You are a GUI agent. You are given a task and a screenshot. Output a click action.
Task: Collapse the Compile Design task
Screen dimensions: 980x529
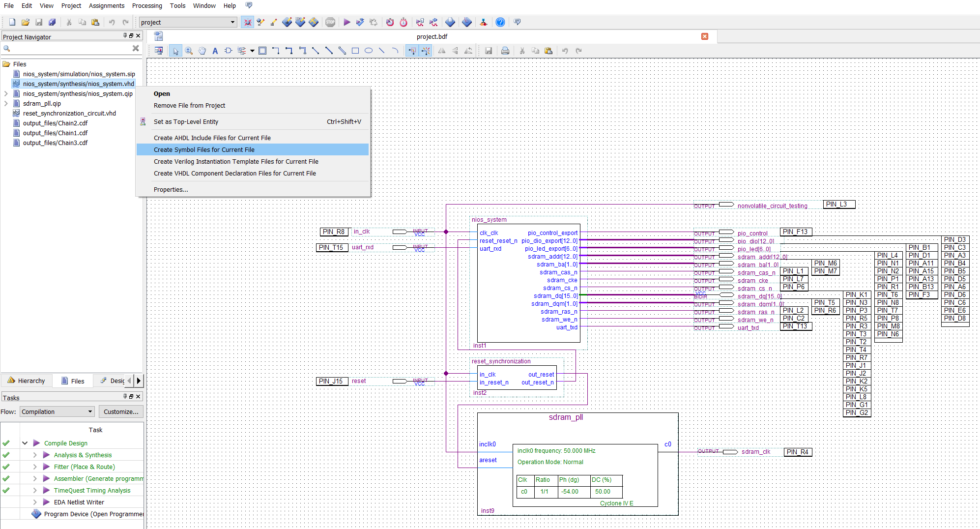[25, 443]
